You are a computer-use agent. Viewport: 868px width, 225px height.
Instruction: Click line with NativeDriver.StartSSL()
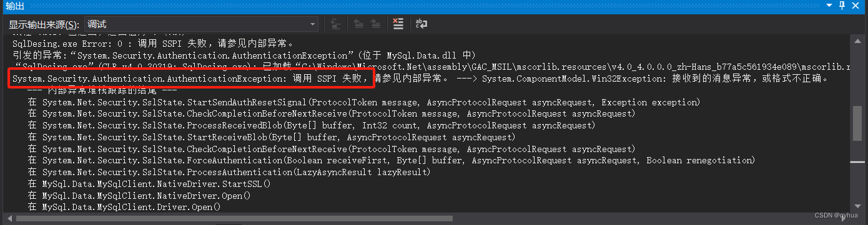coord(149,184)
